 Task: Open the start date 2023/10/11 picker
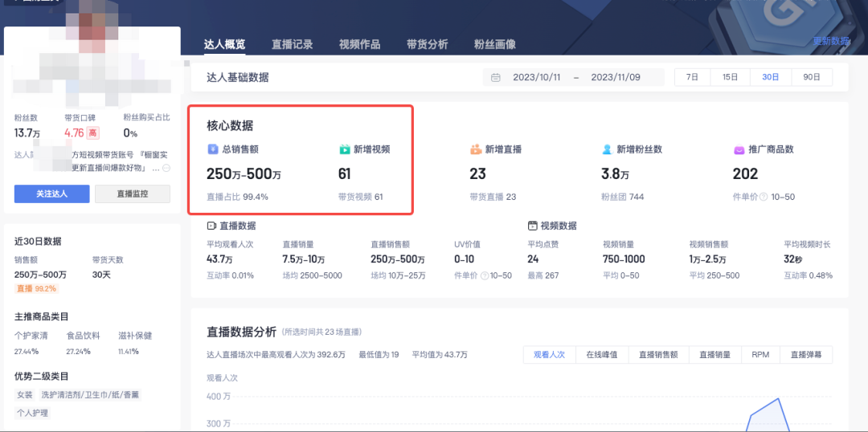click(x=535, y=78)
